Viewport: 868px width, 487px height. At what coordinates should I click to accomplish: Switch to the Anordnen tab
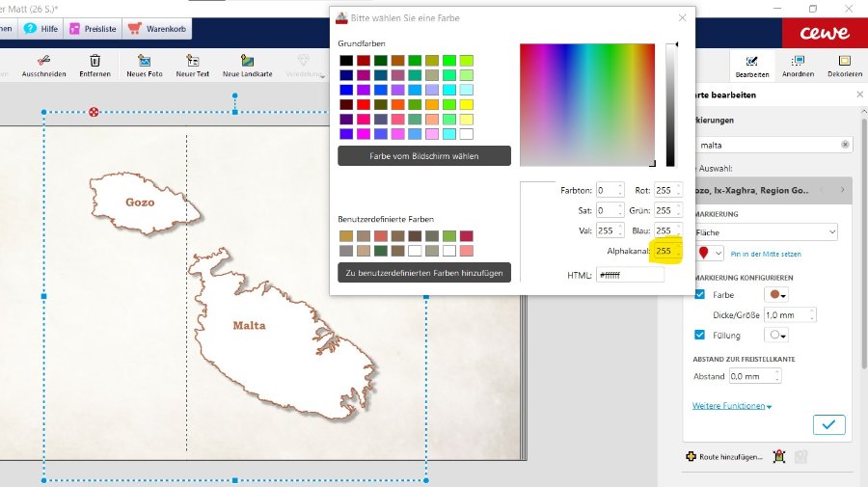click(x=798, y=66)
